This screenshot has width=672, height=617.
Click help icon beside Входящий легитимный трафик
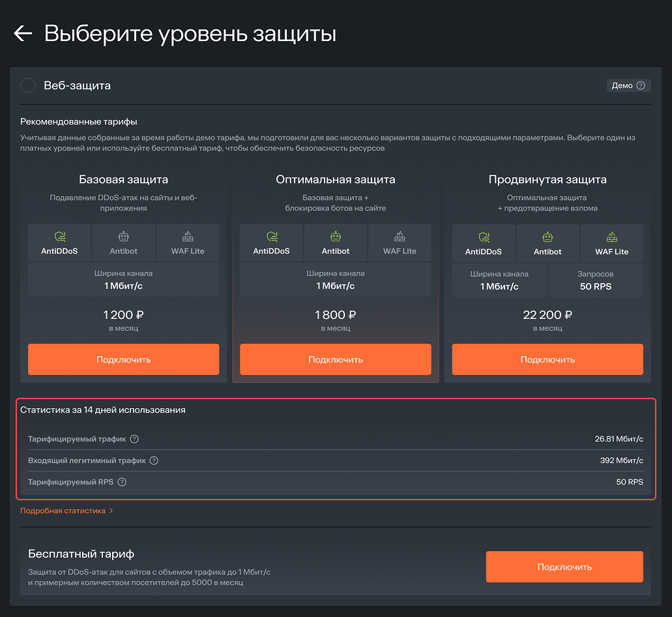tap(154, 460)
